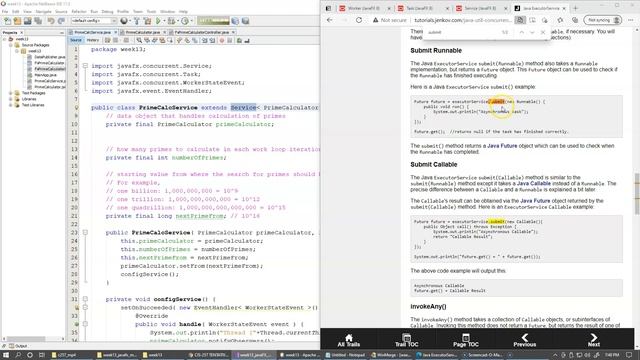Minimize the Projects panel
Screen dimensions: 640x360
[x=62, y=32]
